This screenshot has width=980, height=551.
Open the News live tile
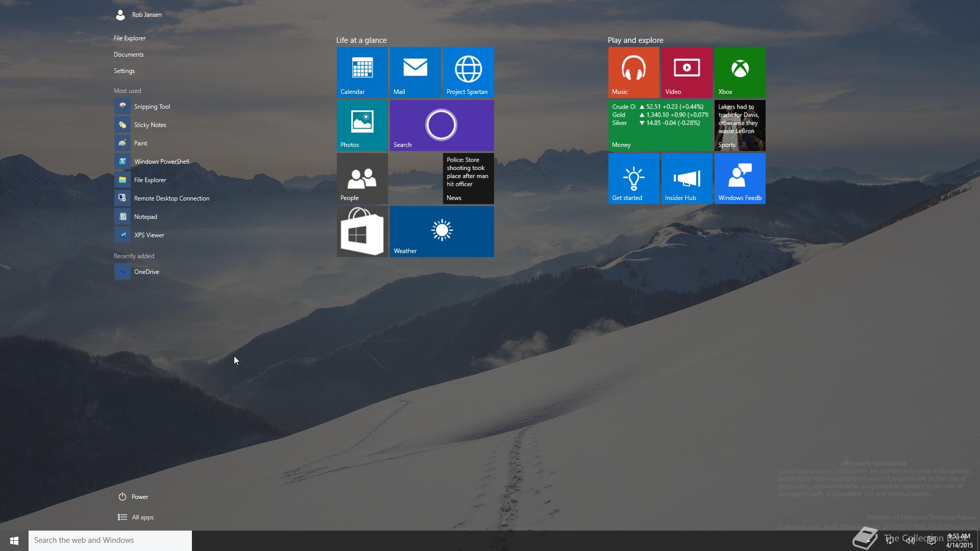[468, 179]
